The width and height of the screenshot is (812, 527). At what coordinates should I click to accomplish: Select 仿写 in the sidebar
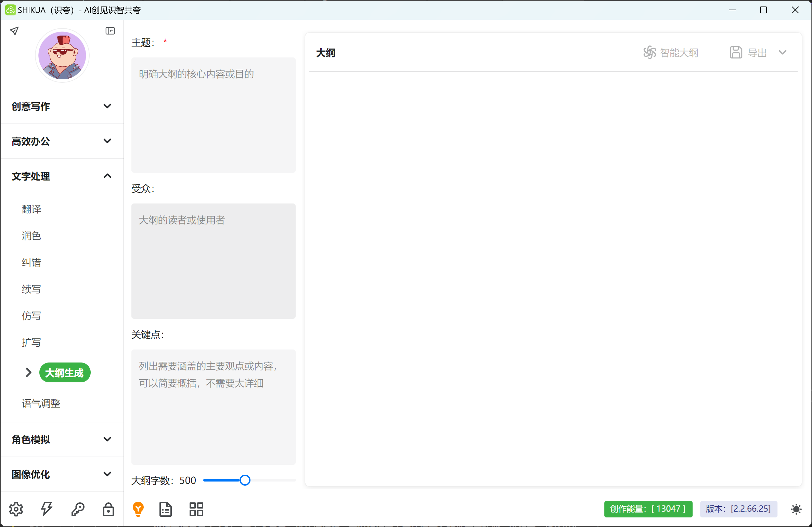[31, 316]
